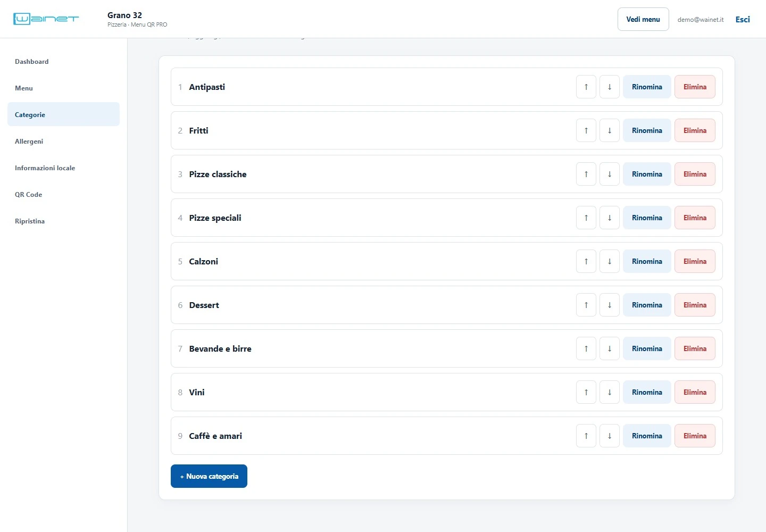Click the down arrow for Dessert

pyautogui.click(x=610, y=305)
